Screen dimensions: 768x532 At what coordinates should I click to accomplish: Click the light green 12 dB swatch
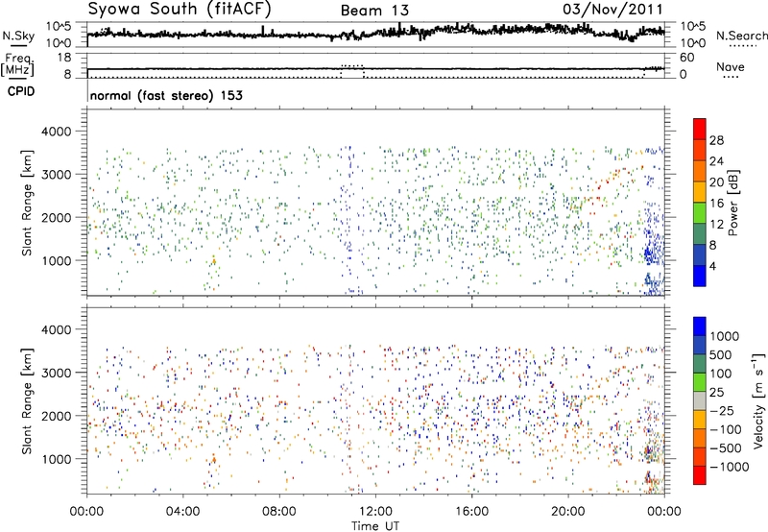[700, 213]
